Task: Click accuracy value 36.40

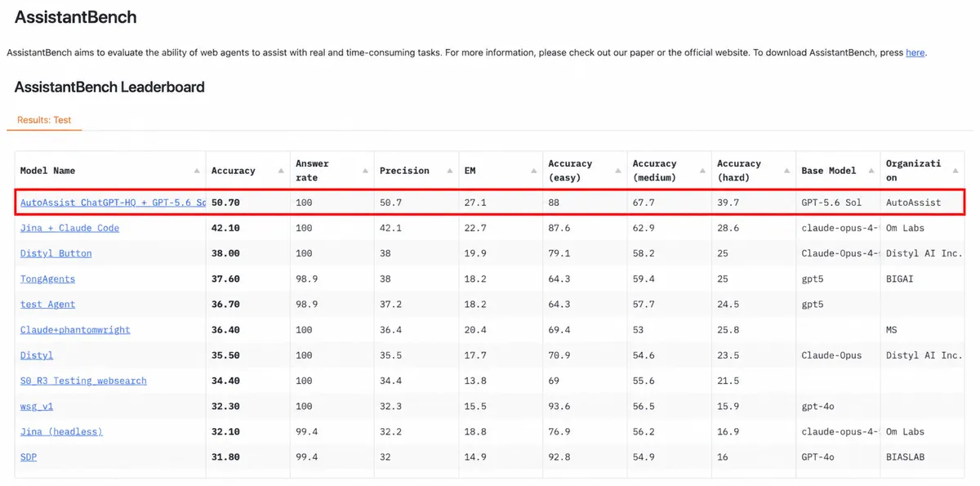Action: coord(225,330)
